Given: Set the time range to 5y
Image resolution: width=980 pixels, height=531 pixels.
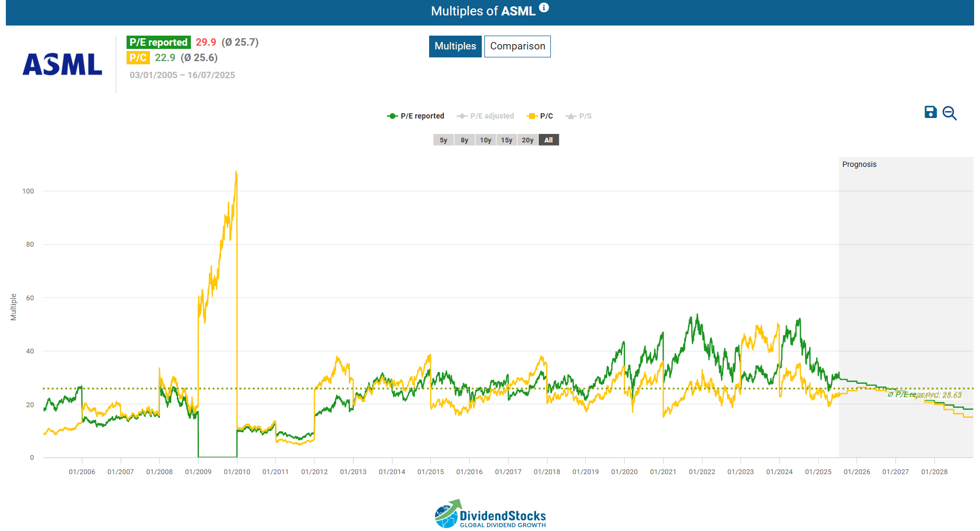Looking at the screenshot, I should pyautogui.click(x=443, y=140).
